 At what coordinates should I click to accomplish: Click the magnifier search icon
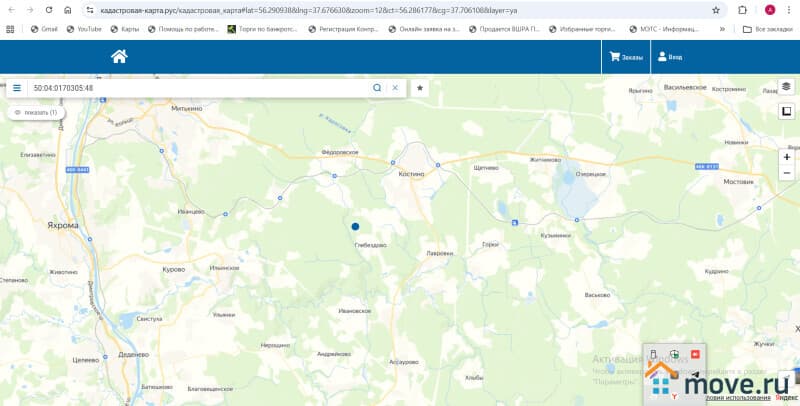(x=377, y=88)
